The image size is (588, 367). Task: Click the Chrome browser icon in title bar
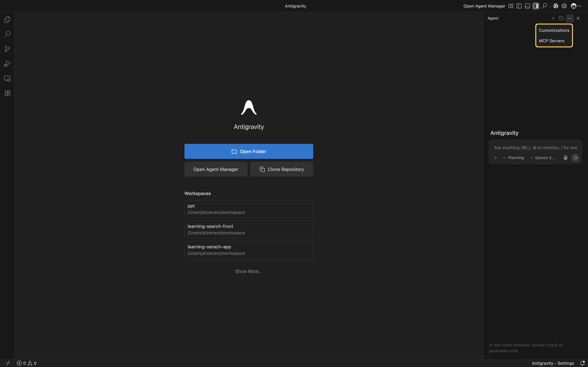coord(556,6)
